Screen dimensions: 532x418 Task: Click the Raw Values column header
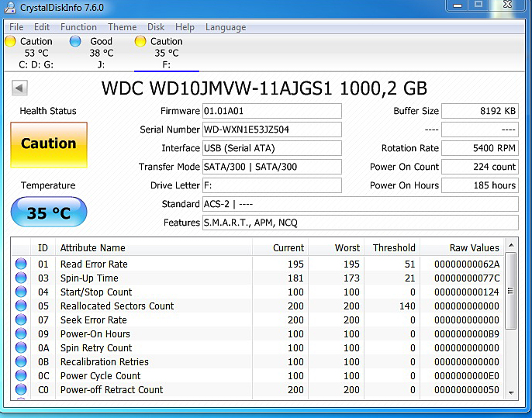462,247
